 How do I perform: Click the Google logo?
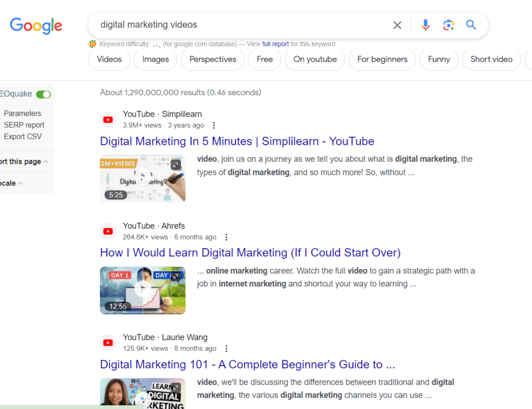click(36, 25)
